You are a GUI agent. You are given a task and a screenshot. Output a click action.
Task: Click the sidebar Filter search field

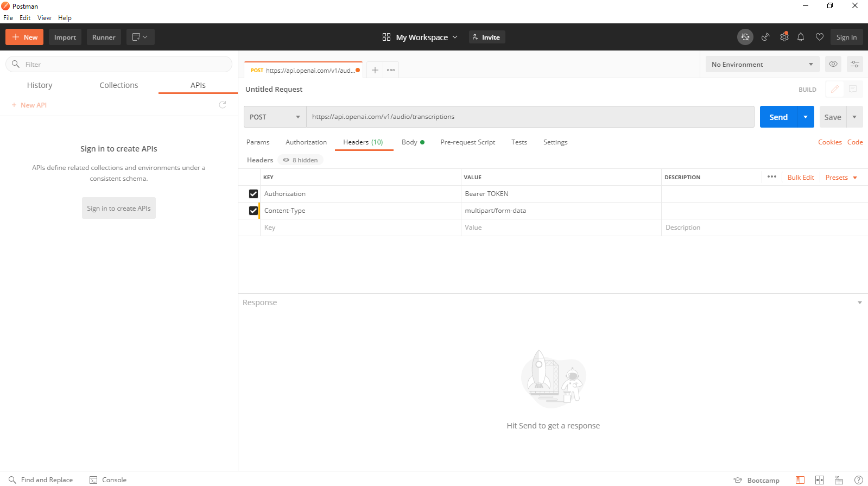[x=119, y=64]
